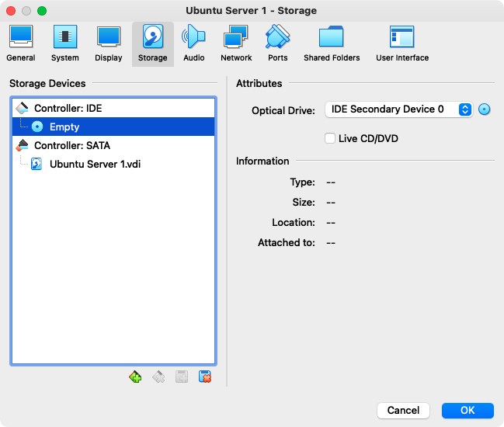Click the add storage controller icon
Image resolution: width=504 pixels, height=427 pixels.
click(136, 377)
